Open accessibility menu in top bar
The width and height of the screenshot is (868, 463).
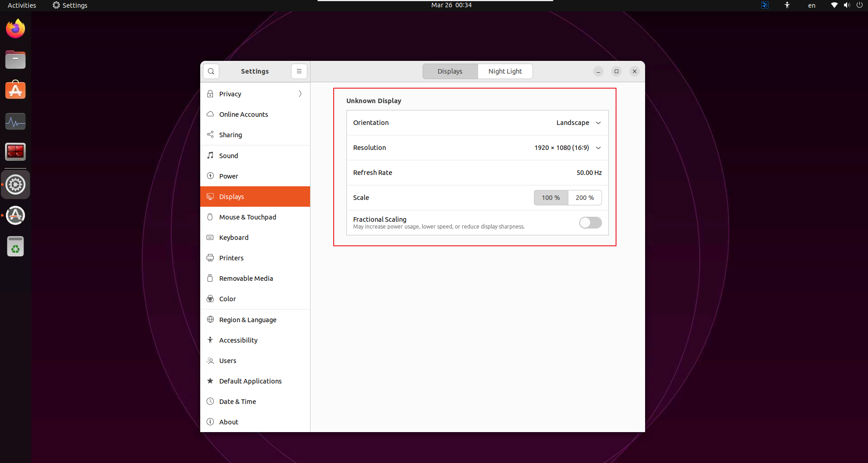(787, 5)
